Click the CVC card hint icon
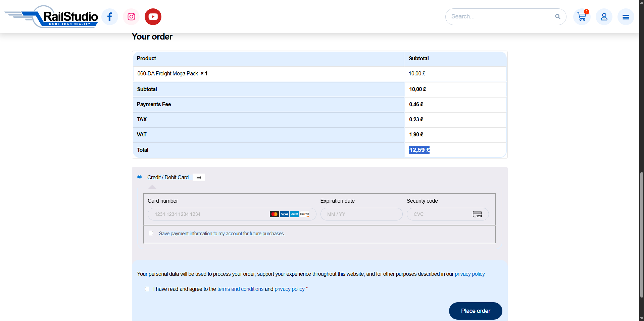This screenshot has height=321, width=644. coord(477,214)
